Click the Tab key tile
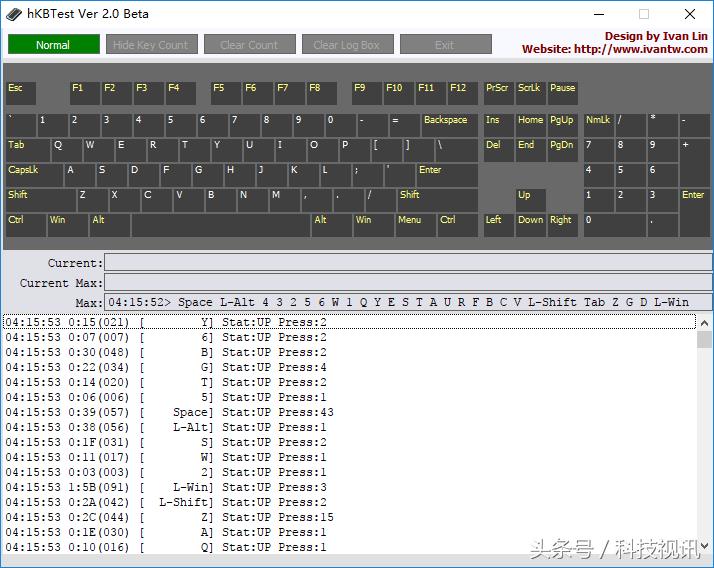 point(28,150)
